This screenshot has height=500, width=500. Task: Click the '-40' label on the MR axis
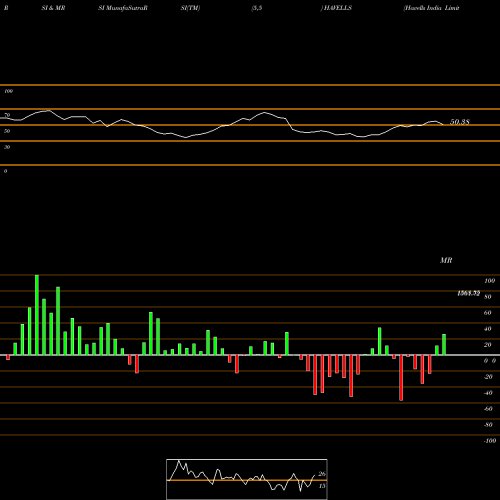coord(488,393)
